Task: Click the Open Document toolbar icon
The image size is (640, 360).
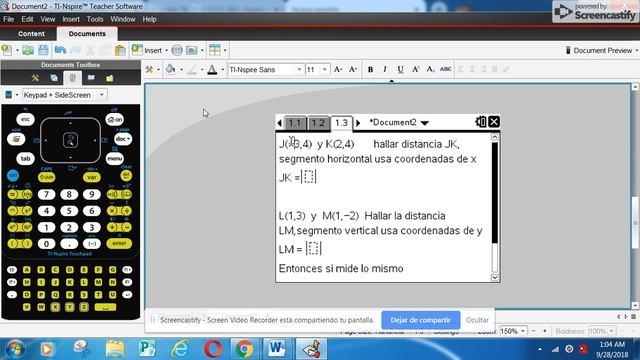Action: pyautogui.click(x=28, y=50)
